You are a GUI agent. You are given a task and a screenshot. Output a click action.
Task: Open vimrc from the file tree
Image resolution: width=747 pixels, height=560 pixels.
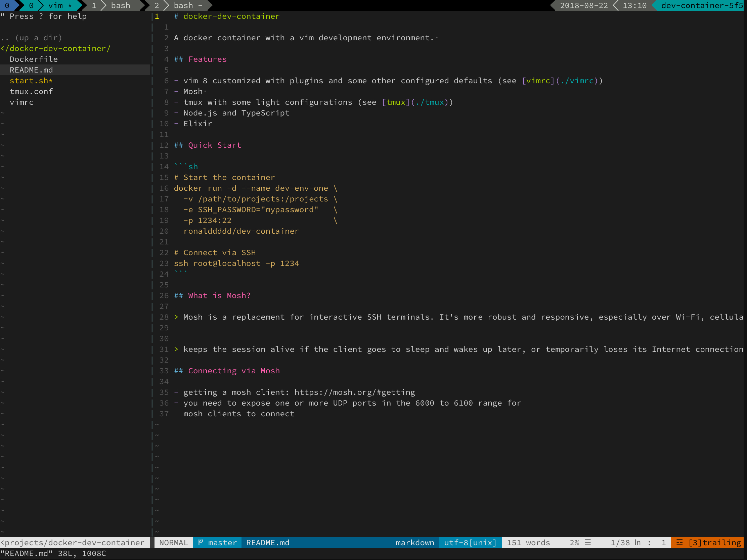tap(21, 102)
